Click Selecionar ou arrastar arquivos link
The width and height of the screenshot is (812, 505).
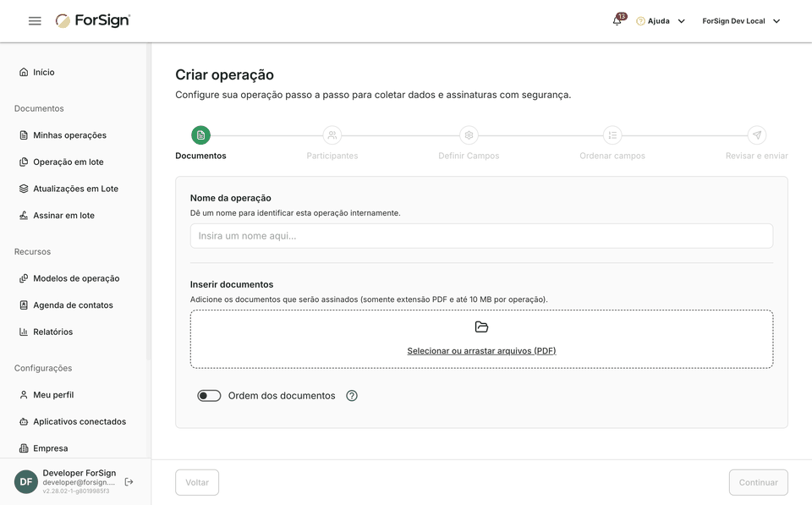pyautogui.click(x=481, y=351)
